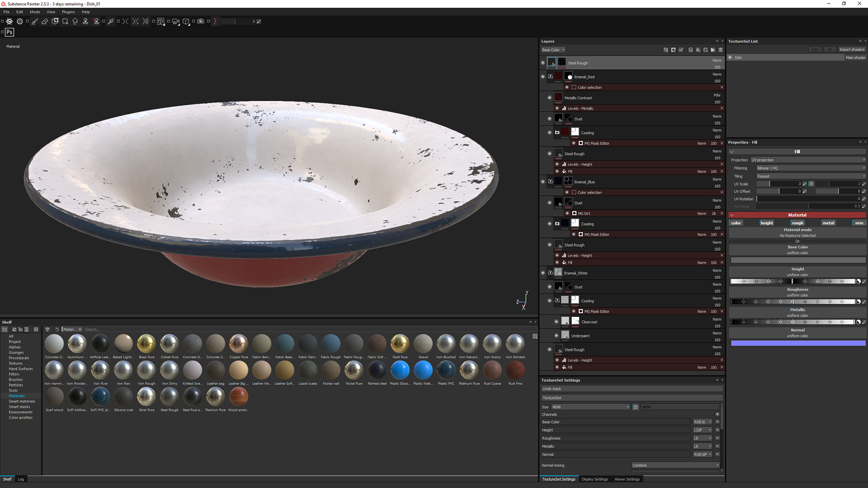Click the Main shader button
Image resolution: width=868 pixels, height=488 pixels.
[855, 58]
